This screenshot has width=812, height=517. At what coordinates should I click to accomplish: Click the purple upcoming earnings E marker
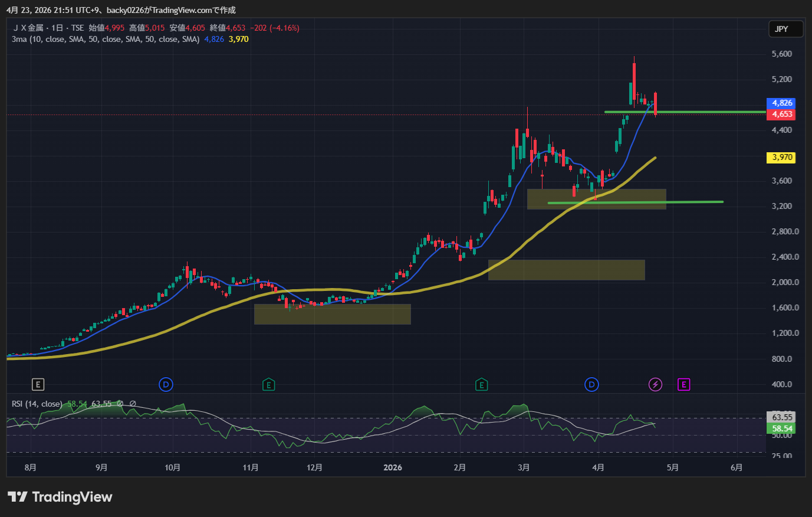[x=683, y=385]
